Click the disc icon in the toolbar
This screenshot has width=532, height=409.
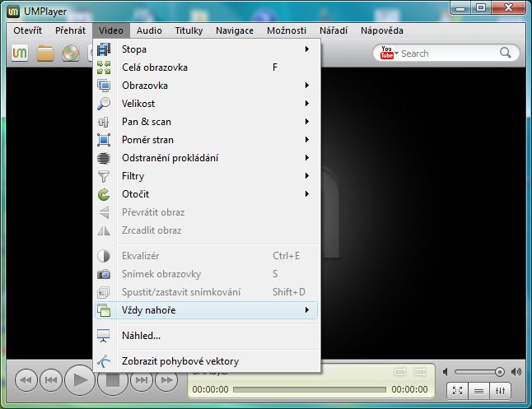pos(71,53)
